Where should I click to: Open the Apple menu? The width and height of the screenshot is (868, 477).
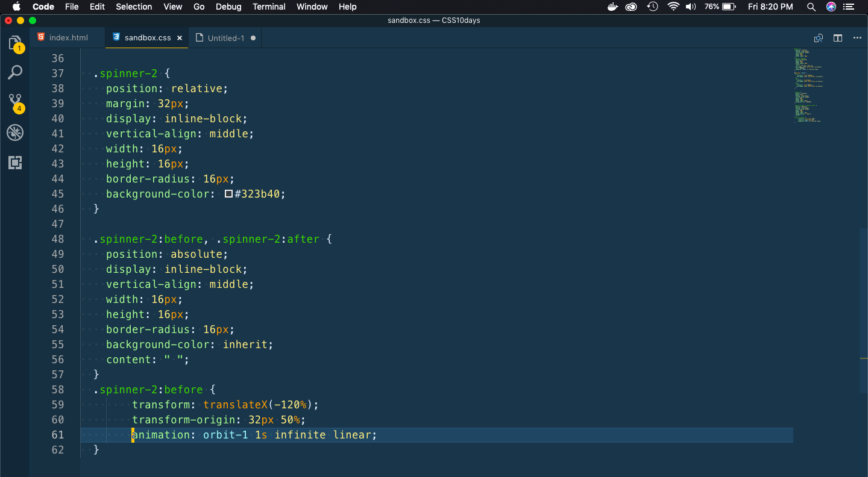tap(16, 7)
